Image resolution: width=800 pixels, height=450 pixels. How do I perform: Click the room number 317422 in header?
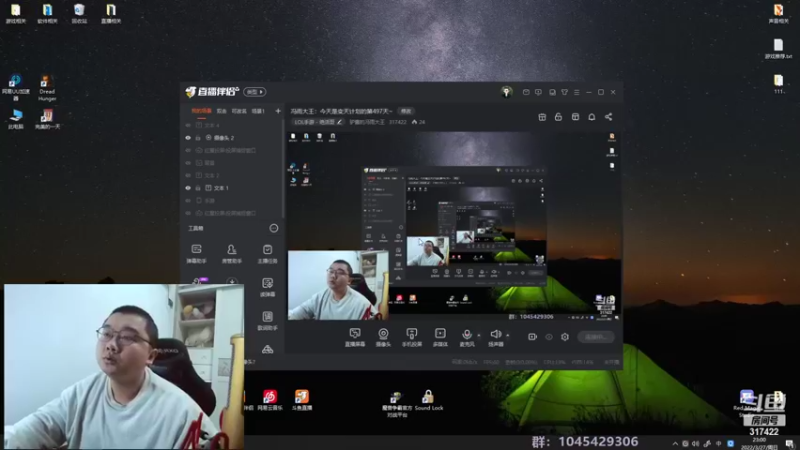coord(397,122)
